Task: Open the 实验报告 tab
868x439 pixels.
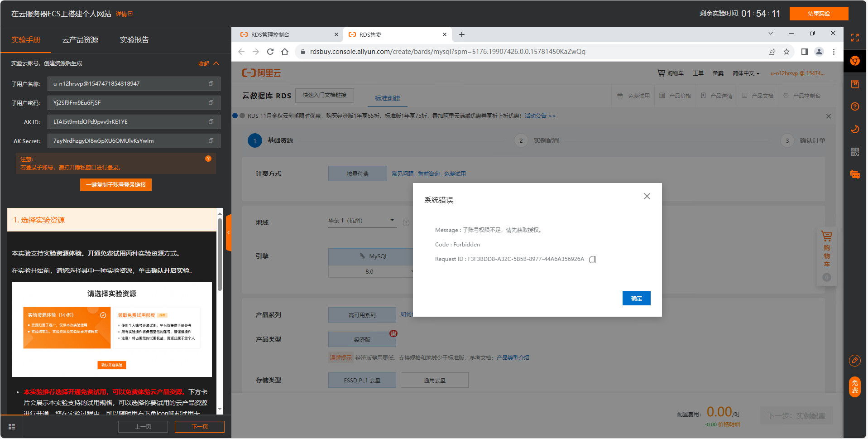Action: coord(134,40)
